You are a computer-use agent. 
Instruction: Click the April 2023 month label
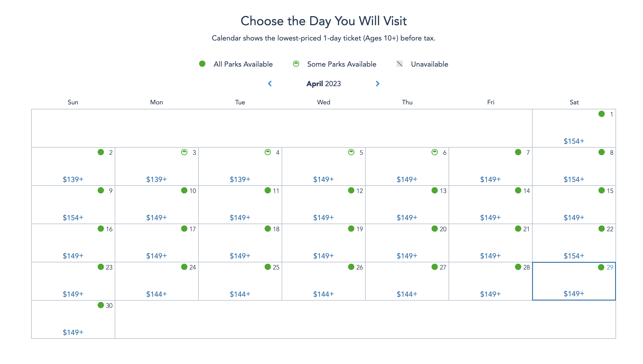click(x=324, y=83)
